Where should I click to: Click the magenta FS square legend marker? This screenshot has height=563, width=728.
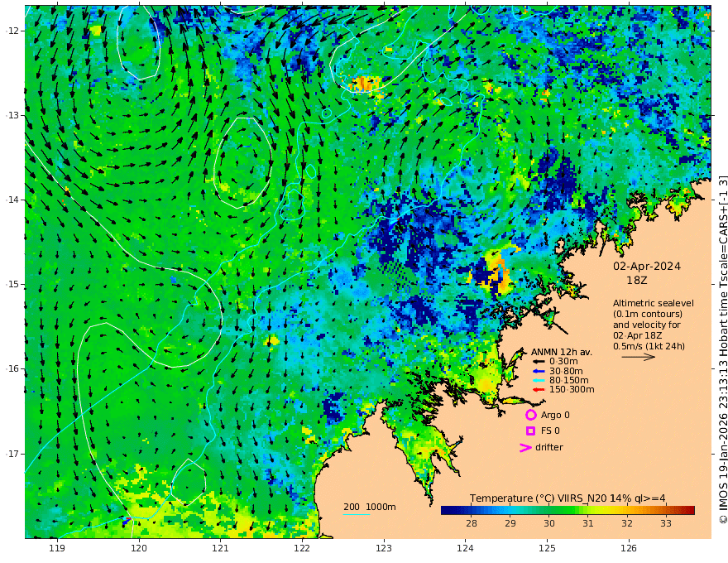pyautogui.click(x=530, y=431)
